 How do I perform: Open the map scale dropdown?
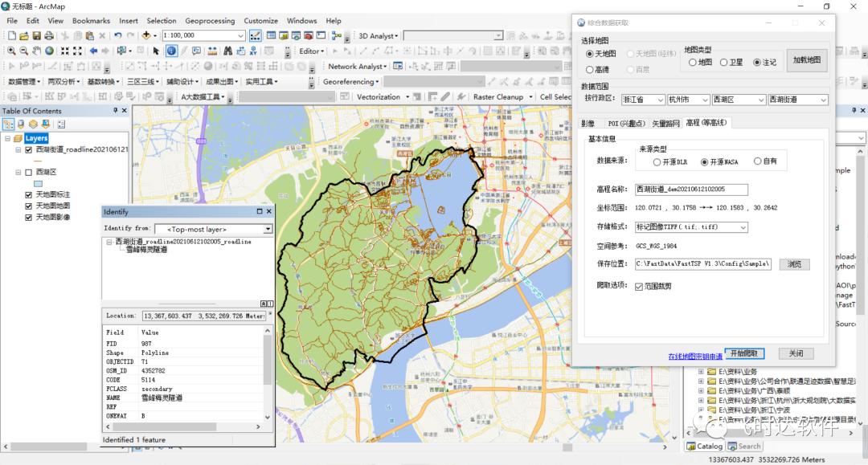pos(240,35)
